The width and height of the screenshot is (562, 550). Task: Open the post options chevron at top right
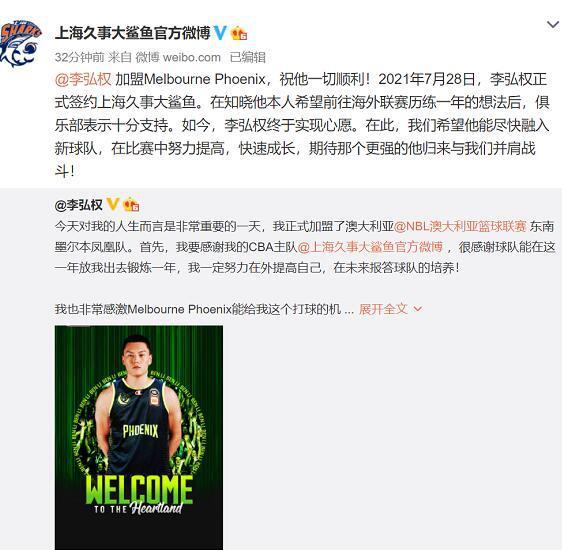coord(553,25)
